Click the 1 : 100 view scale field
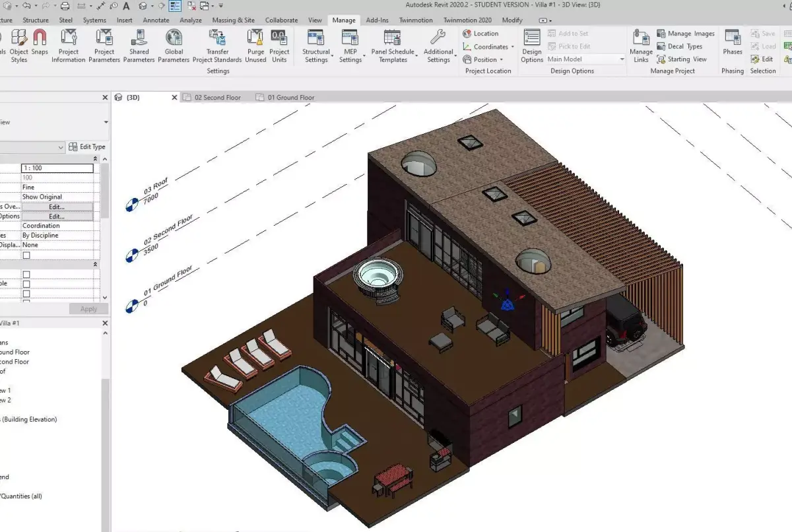This screenshot has height=532, width=792. point(57,168)
